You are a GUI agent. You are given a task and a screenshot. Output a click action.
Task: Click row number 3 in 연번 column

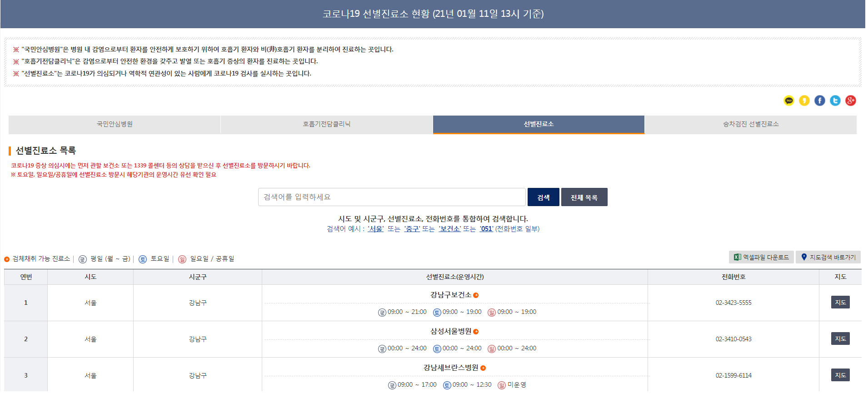(x=26, y=376)
